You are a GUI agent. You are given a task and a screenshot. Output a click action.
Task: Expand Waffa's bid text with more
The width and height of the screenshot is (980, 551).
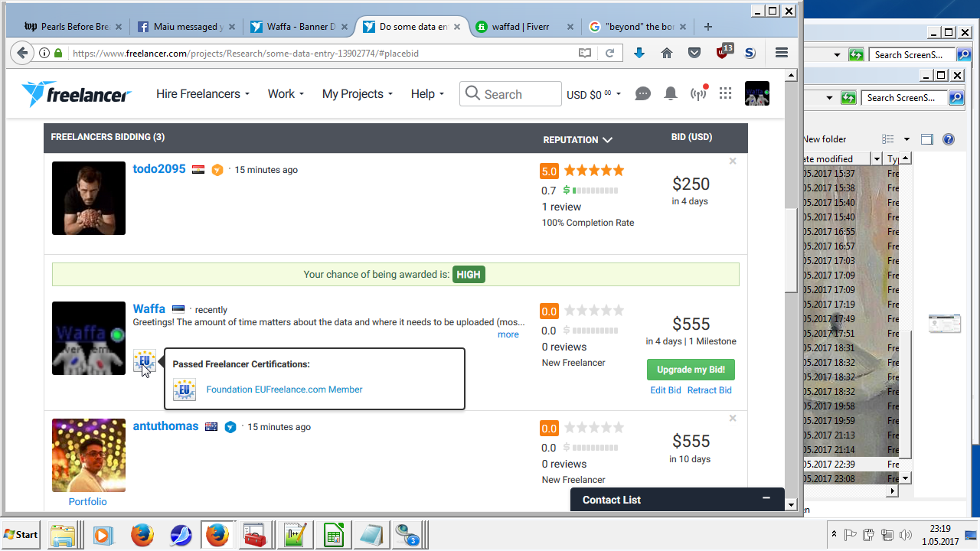(508, 334)
